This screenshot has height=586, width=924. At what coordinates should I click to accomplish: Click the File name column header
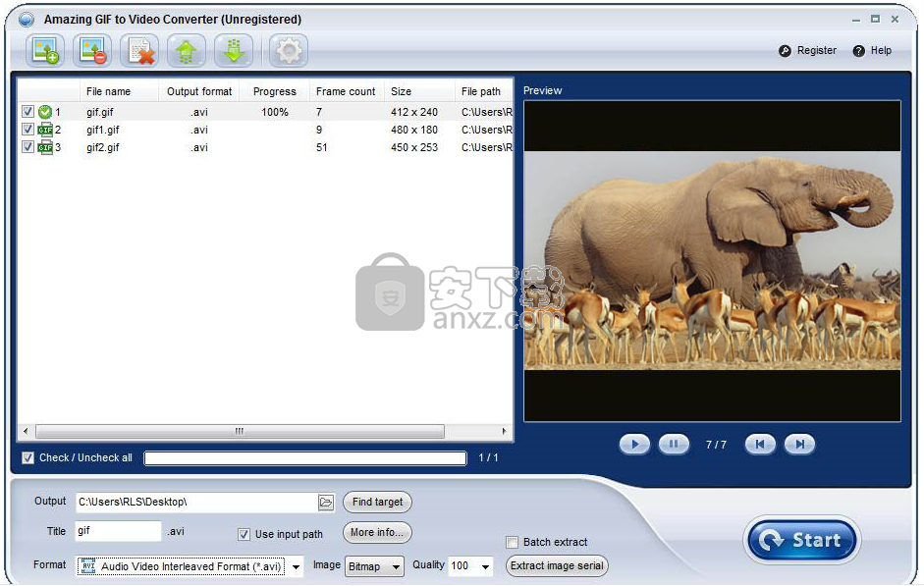coord(108,91)
